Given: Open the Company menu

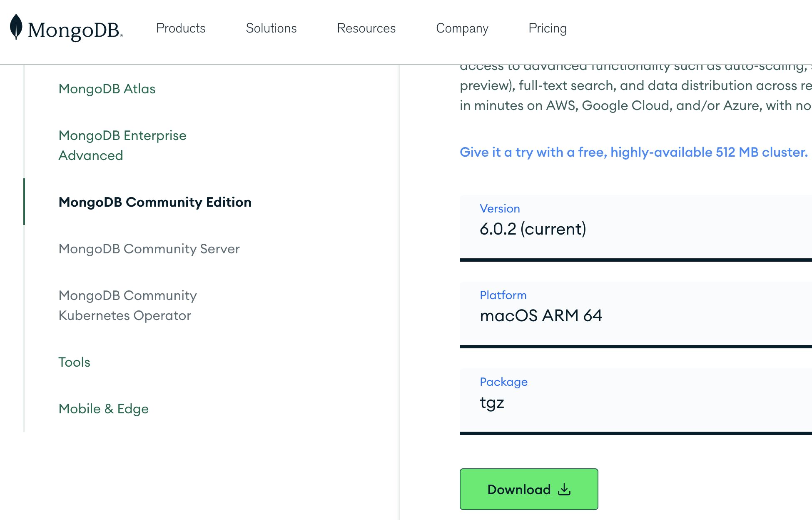Looking at the screenshot, I should pos(462,28).
